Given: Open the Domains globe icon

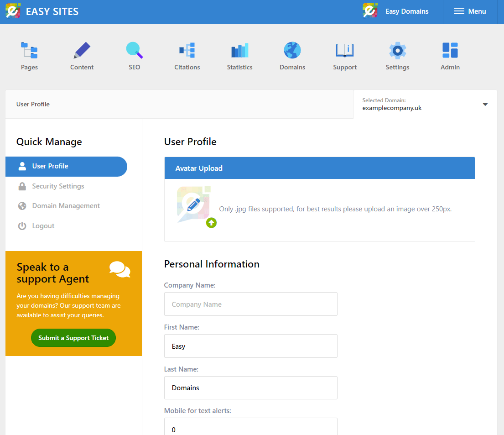Looking at the screenshot, I should pyautogui.click(x=292, y=51).
